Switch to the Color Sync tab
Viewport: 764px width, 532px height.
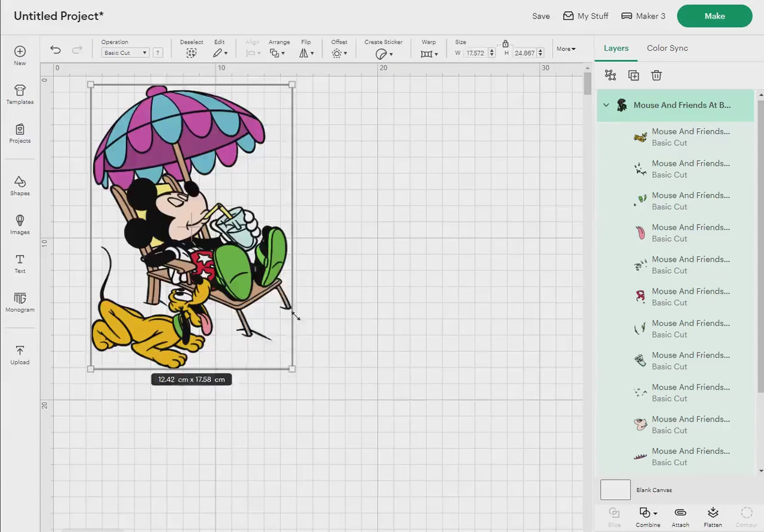tap(667, 48)
